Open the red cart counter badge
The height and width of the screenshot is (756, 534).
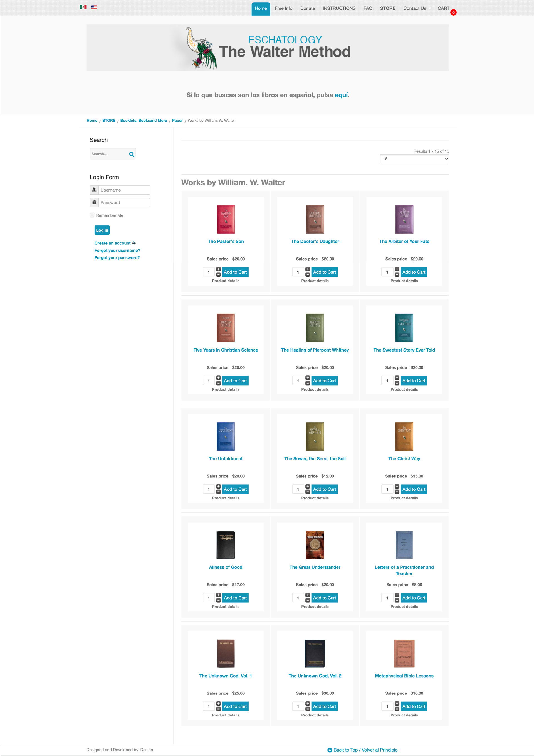pos(453,13)
